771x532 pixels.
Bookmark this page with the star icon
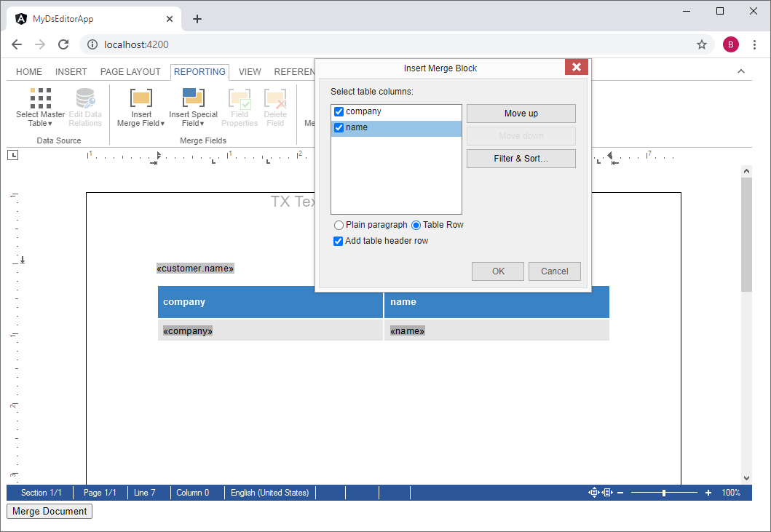[702, 44]
